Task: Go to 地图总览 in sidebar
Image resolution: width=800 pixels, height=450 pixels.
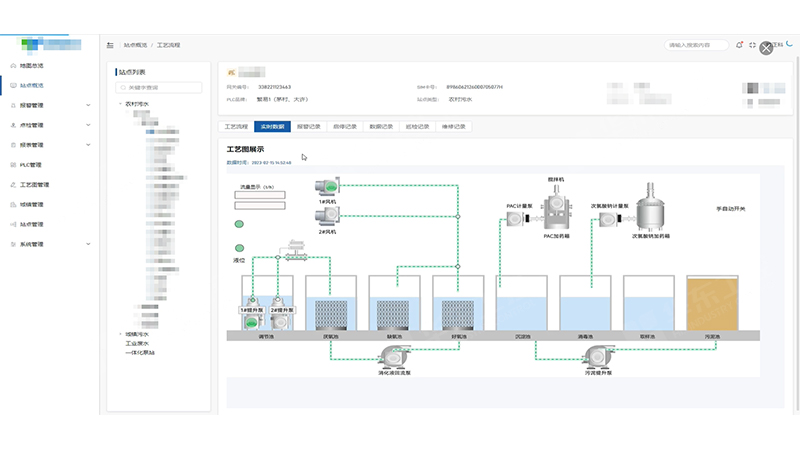Action: [32, 65]
